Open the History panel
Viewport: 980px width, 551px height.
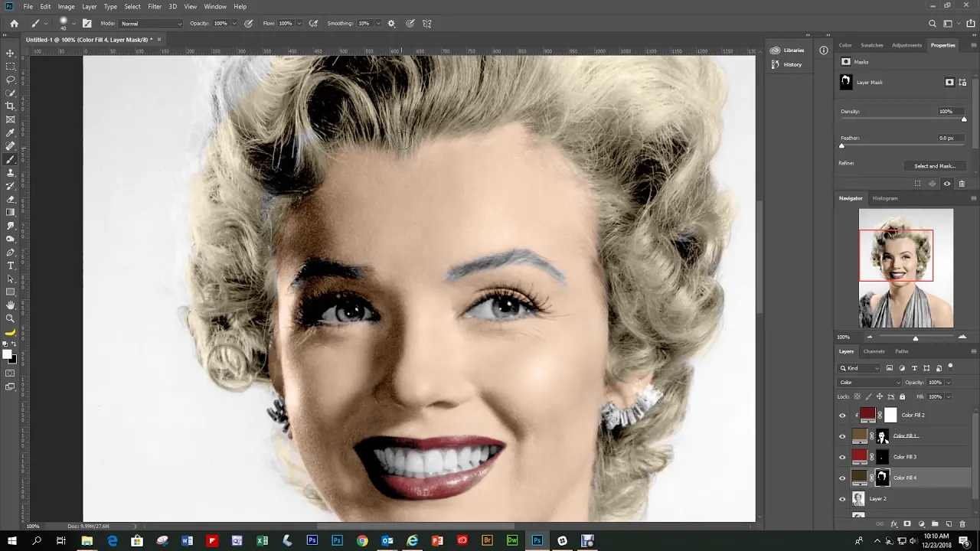point(786,64)
